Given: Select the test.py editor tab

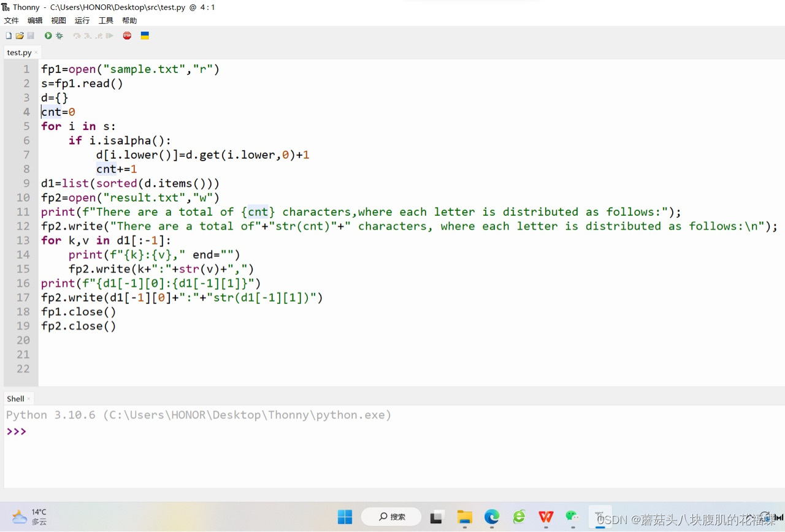Looking at the screenshot, I should 19,53.
